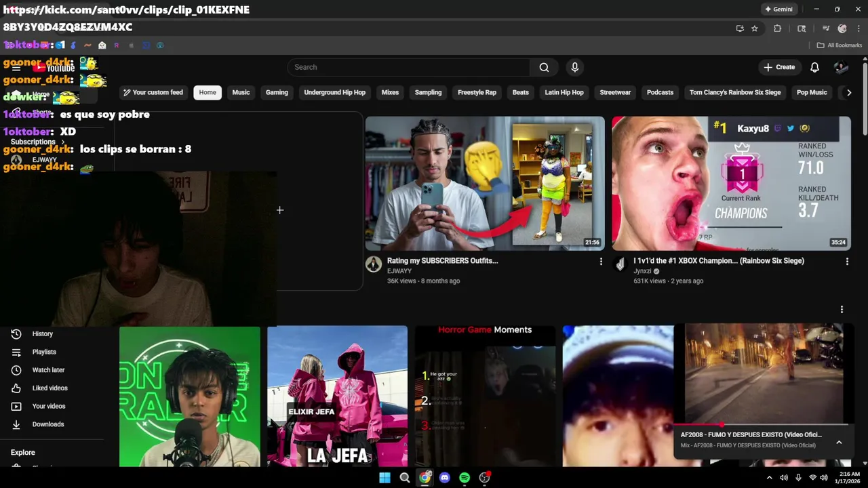The width and height of the screenshot is (868, 488).
Task: Open options menu for EJWAYY video
Action: coord(600,261)
